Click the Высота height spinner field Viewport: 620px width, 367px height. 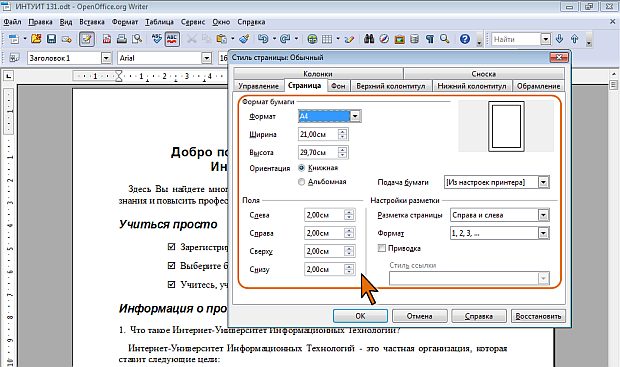[x=323, y=152]
